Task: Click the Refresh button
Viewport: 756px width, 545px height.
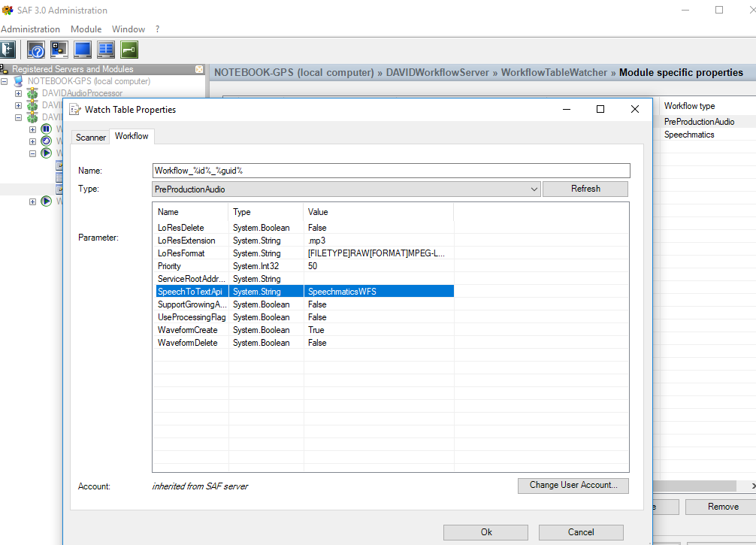Action: pos(585,189)
